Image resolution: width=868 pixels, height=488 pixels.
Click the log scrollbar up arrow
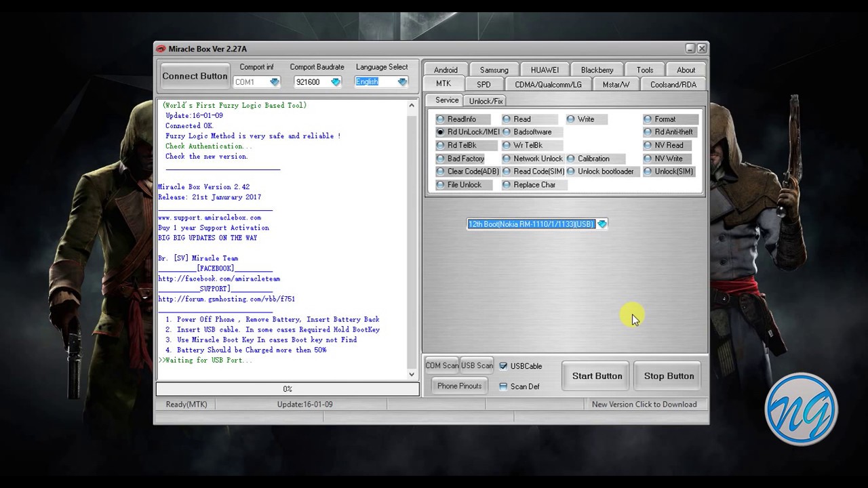pyautogui.click(x=412, y=105)
